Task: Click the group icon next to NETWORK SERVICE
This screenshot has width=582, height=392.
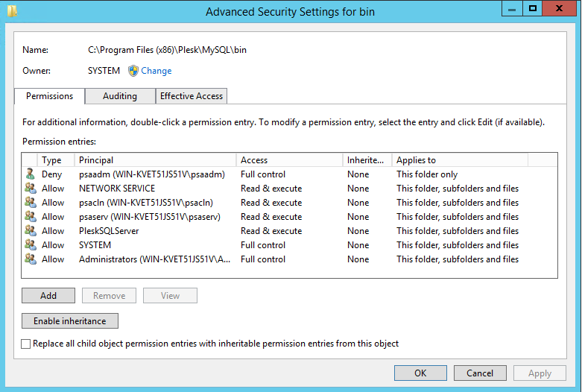Action: tap(31, 189)
